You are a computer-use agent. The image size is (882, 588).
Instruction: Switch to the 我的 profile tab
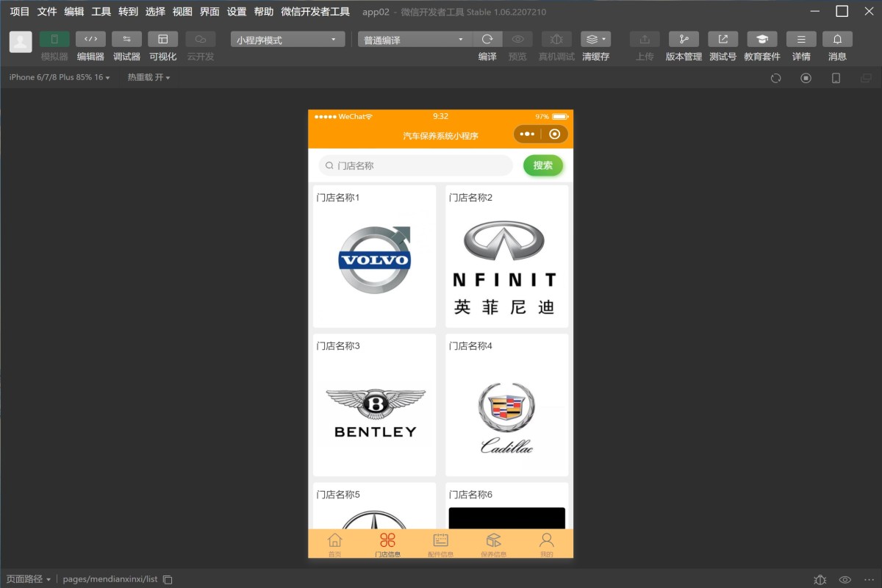point(546,544)
